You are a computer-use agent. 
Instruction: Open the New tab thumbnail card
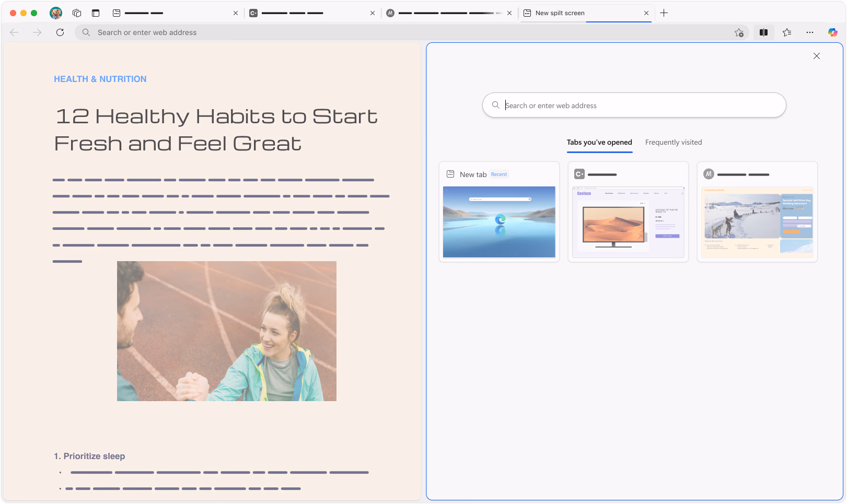tap(499, 212)
